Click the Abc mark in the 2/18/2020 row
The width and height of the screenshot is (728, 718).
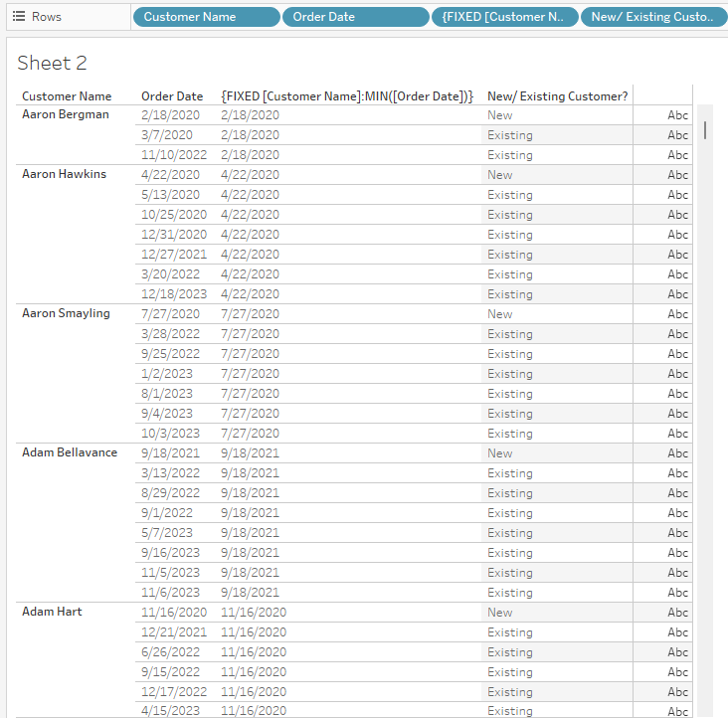click(x=678, y=115)
